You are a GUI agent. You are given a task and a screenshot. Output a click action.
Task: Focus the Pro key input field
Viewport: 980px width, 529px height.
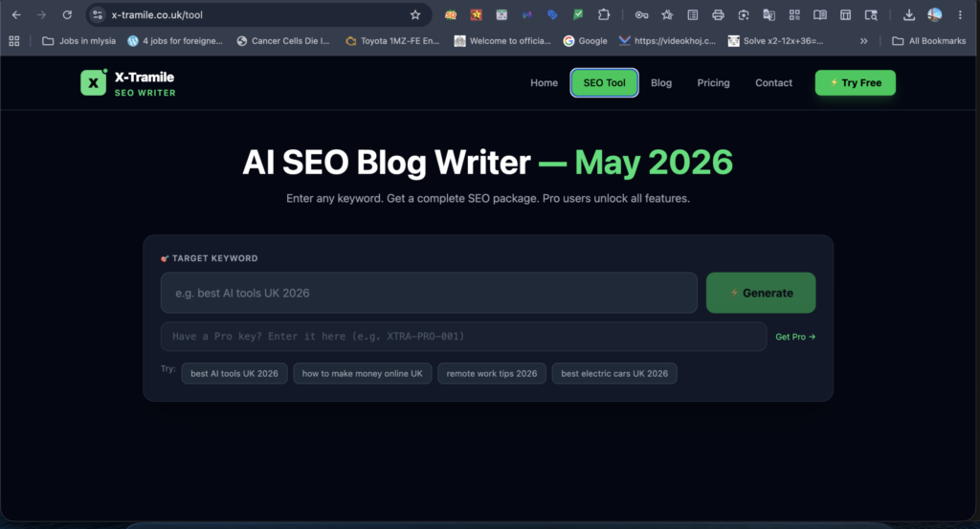[464, 337]
